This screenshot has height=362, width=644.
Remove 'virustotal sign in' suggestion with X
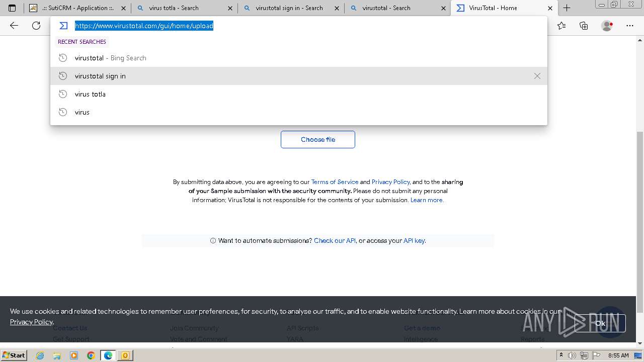point(537,76)
